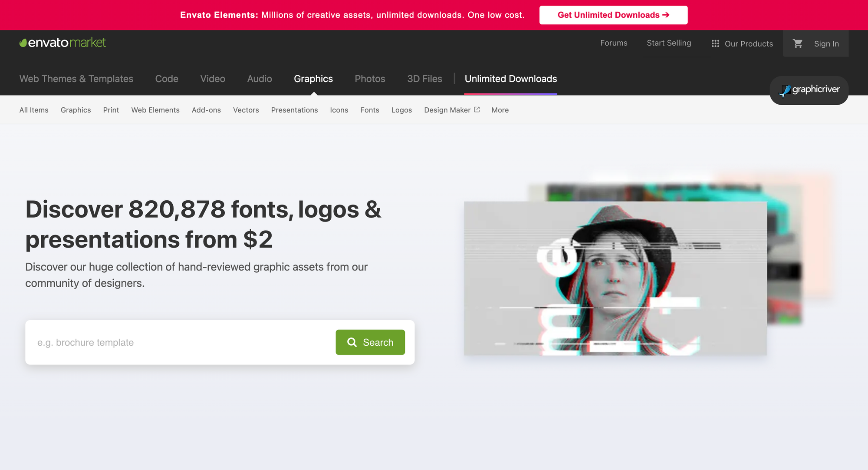Expand the Fonts subcategory menu
868x470 pixels.
pos(369,110)
